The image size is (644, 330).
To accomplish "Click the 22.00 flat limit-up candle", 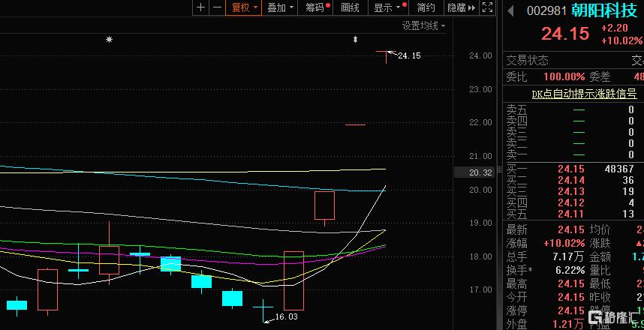I will point(355,124).
